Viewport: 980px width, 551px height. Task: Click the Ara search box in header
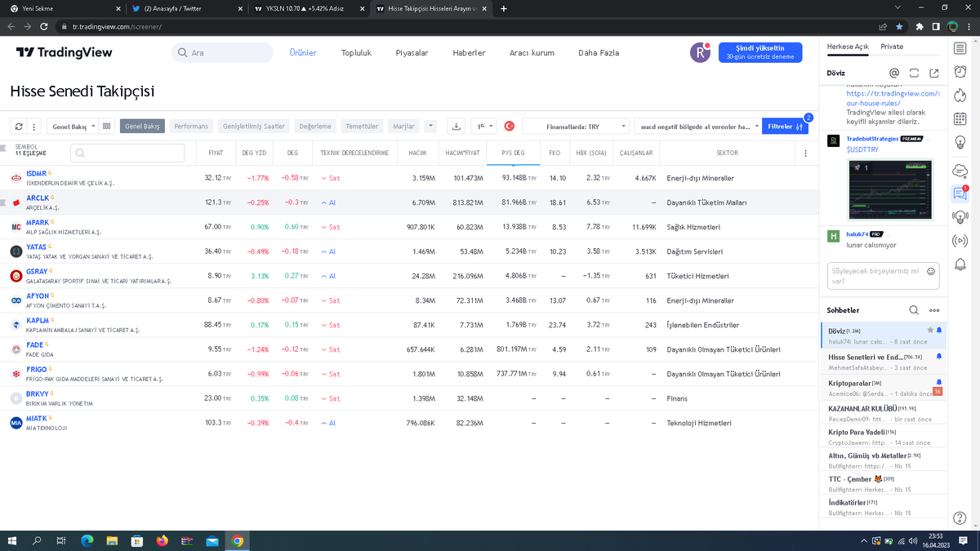click(222, 52)
